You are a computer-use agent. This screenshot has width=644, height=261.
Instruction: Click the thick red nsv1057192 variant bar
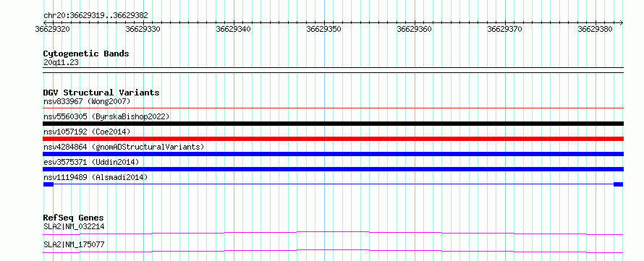tap(333, 139)
